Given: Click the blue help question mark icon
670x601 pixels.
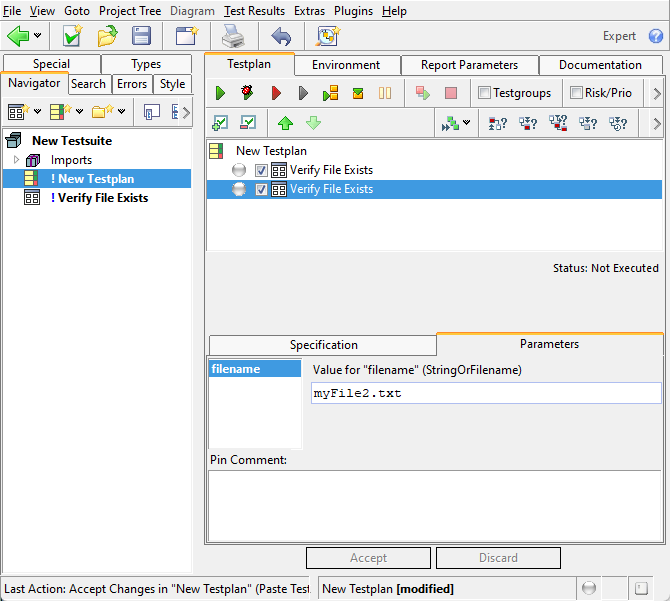Looking at the screenshot, I should coord(655,36).
